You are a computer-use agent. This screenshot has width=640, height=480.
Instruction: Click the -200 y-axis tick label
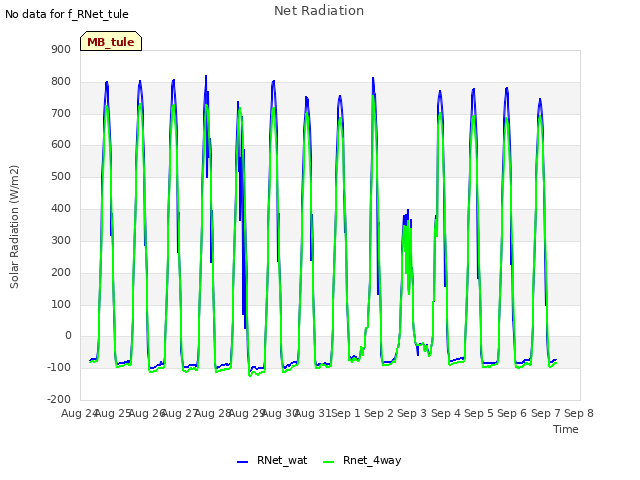pyautogui.click(x=59, y=399)
